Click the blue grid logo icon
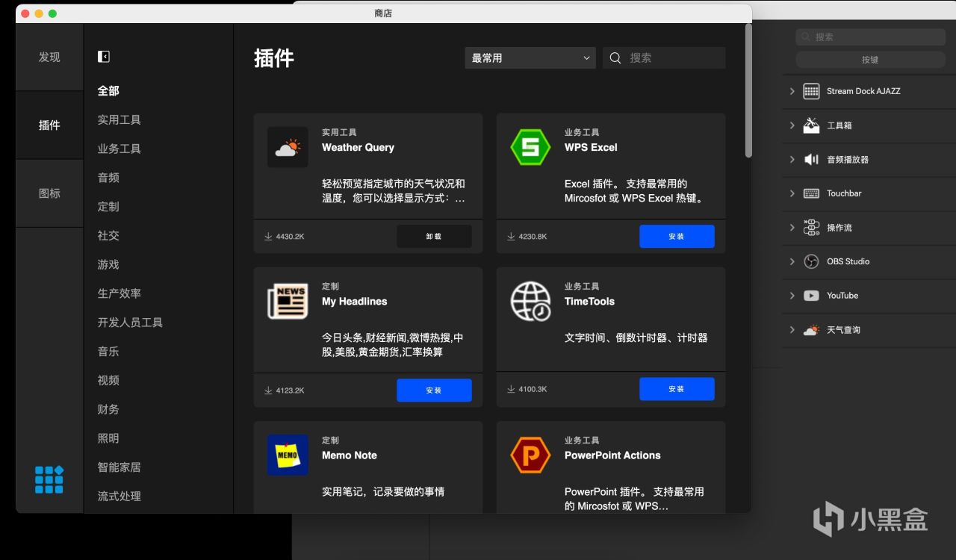The image size is (956, 560). tap(49, 479)
